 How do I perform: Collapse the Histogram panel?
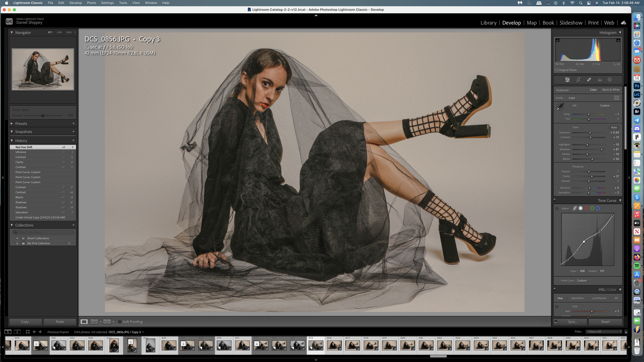(620, 32)
